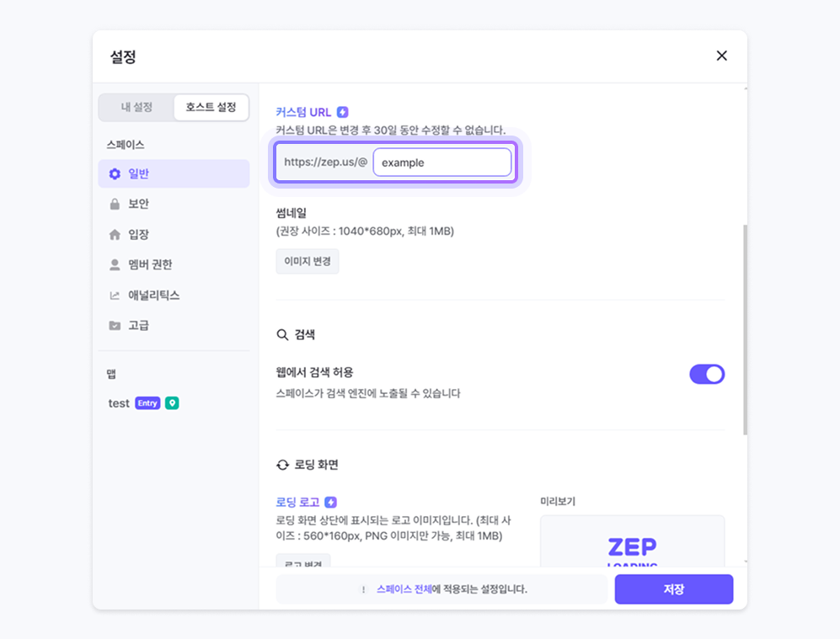Click the lock icon beside 보안
The image size is (840, 639).
[115, 205]
